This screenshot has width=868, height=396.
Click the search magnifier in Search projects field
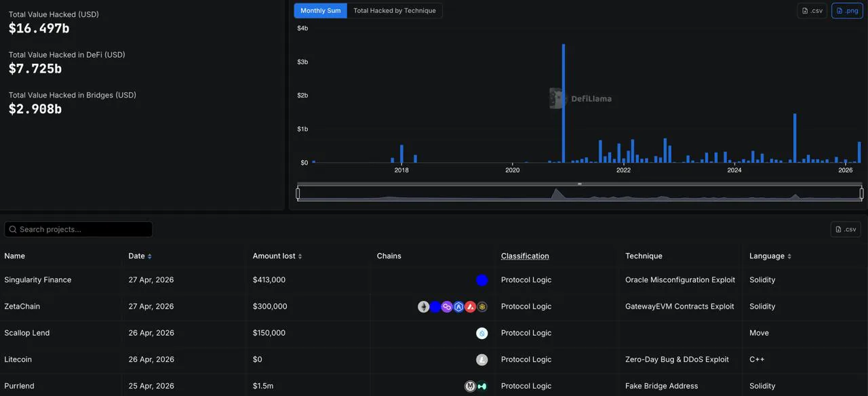coord(13,229)
